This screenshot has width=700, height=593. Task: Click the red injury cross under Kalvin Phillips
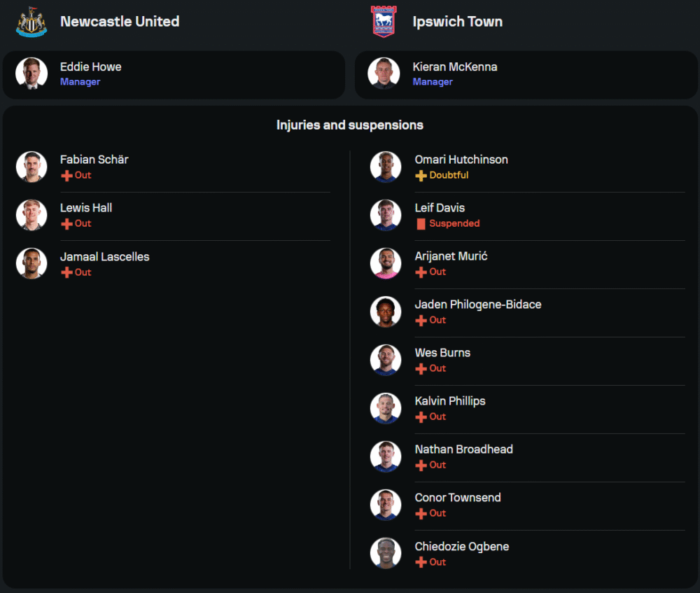[x=421, y=417]
